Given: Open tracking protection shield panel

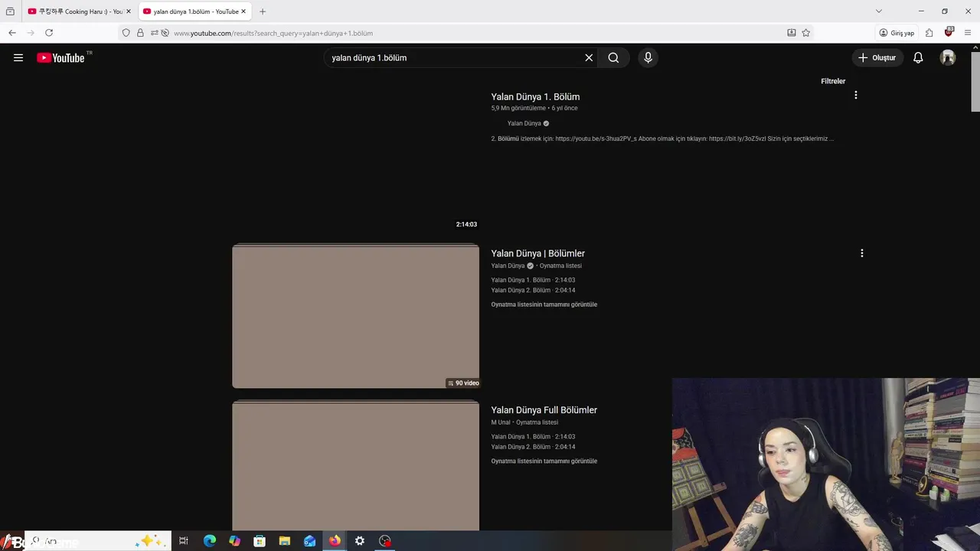Looking at the screenshot, I should pyautogui.click(x=126, y=33).
